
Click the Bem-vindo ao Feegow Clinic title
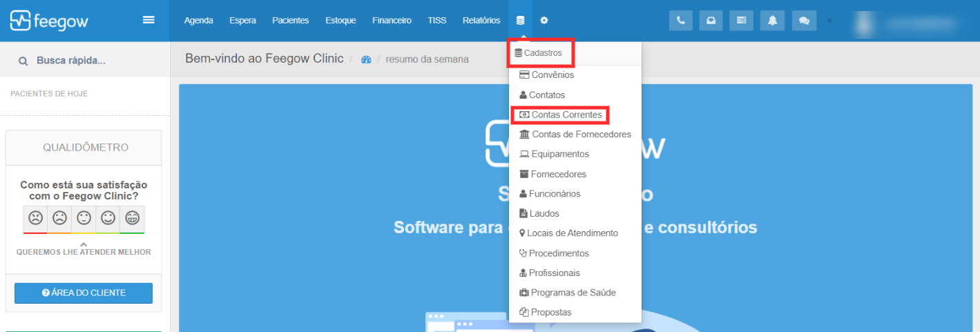point(264,59)
